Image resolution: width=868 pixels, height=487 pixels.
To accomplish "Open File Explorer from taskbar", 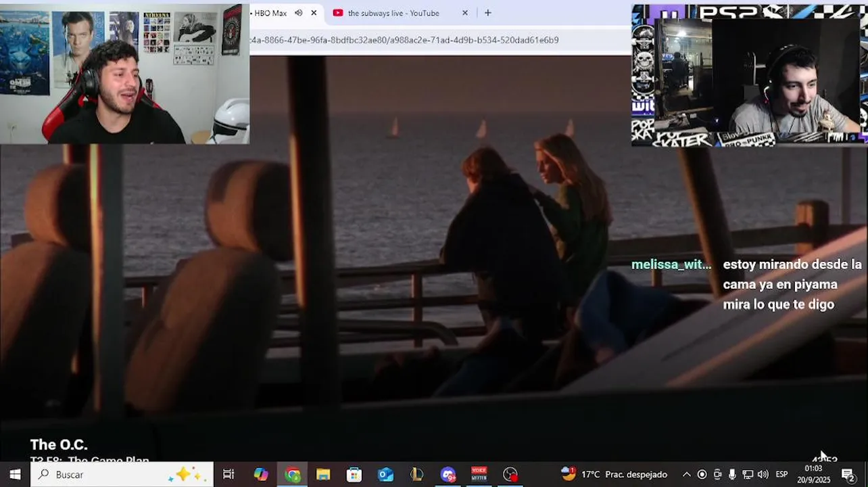I will tap(323, 475).
